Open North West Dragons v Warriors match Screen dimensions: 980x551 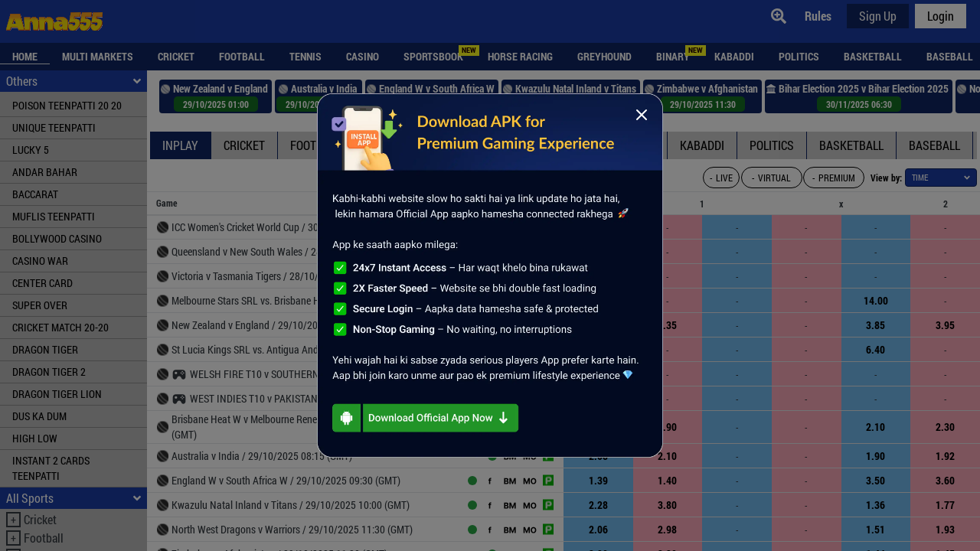click(x=292, y=530)
